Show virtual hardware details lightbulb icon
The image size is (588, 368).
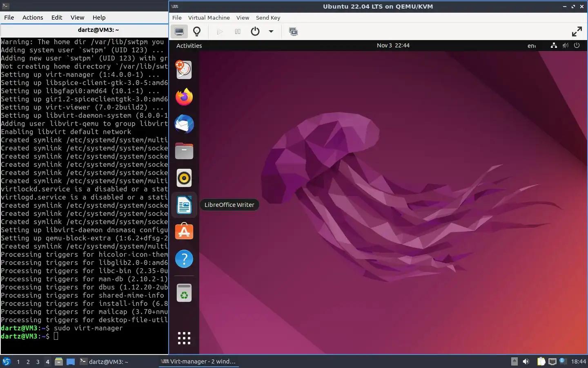click(x=197, y=31)
